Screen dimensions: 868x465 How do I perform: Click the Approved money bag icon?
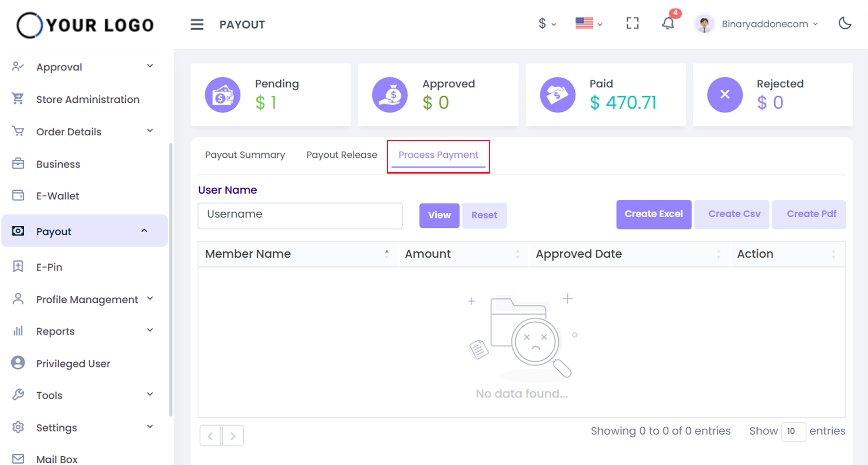coord(390,95)
